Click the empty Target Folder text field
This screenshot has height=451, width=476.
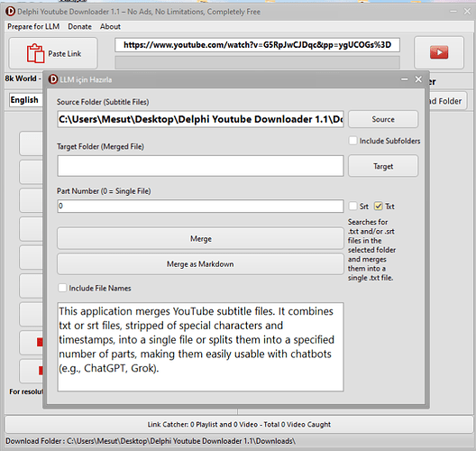click(200, 166)
